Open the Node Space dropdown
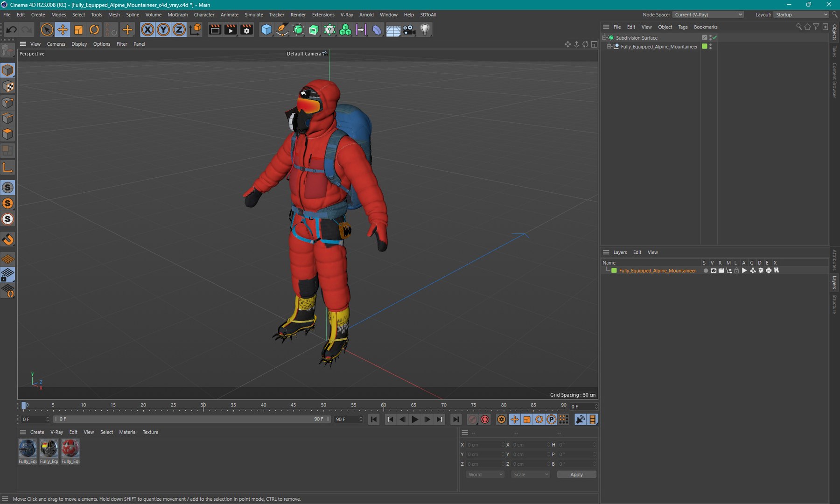840x504 pixels. [x=708, y=15]
